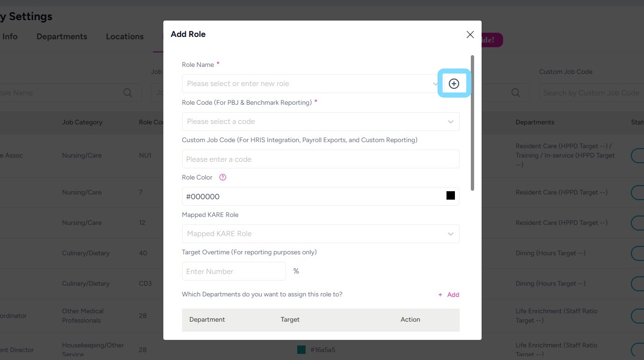The width and height of the screenshot is (644, 360).
Task: Focus the Custom Job Code input in dialog
Action: (320, 159)
